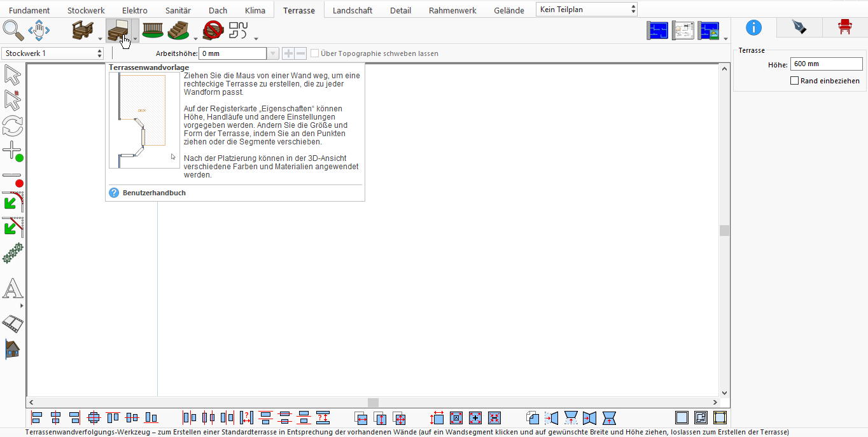Choose the deck with railing tool
The image size is (868, 437).
point(83,30)
